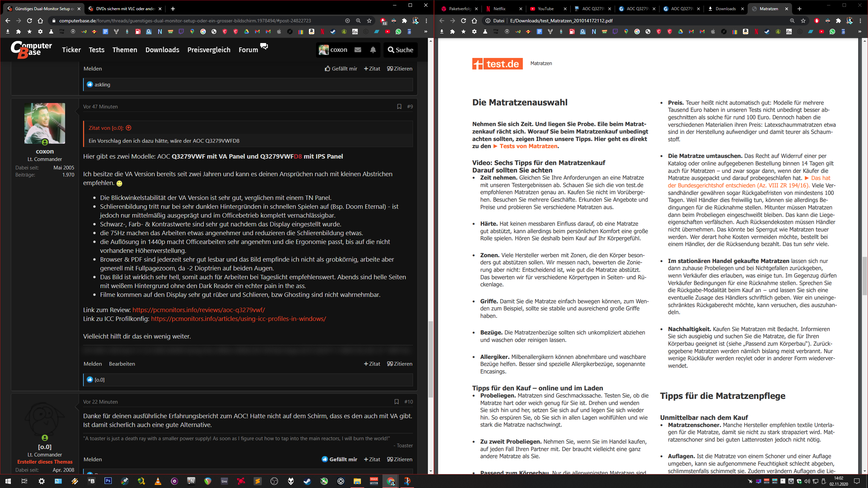Viewport: 868px width, 488px height.
Task: Open ComputerBase messages envelope icon
Action: pos(358,50)
